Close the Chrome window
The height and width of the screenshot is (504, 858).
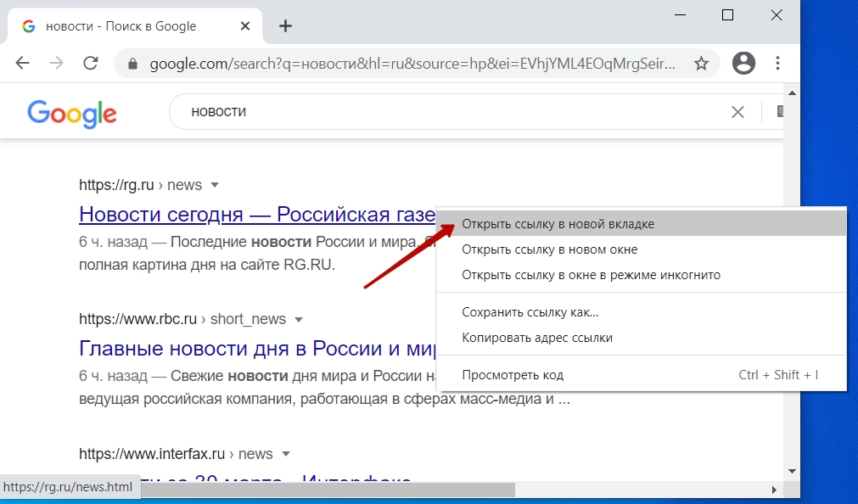(777, 15)
